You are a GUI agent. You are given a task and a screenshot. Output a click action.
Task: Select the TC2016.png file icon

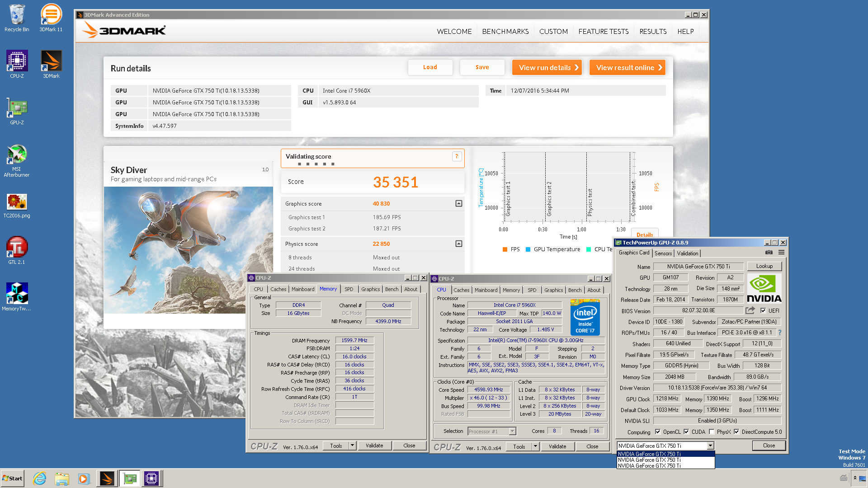pos(17,206)
